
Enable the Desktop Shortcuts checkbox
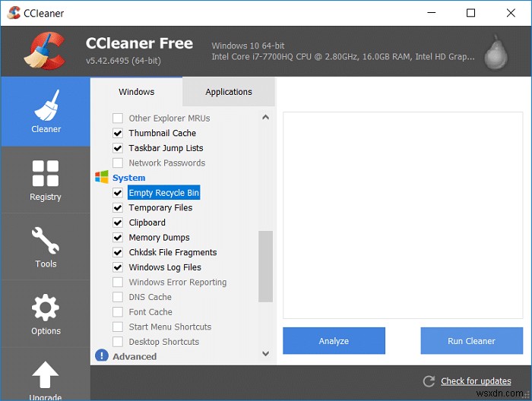(x=118, y=342)
